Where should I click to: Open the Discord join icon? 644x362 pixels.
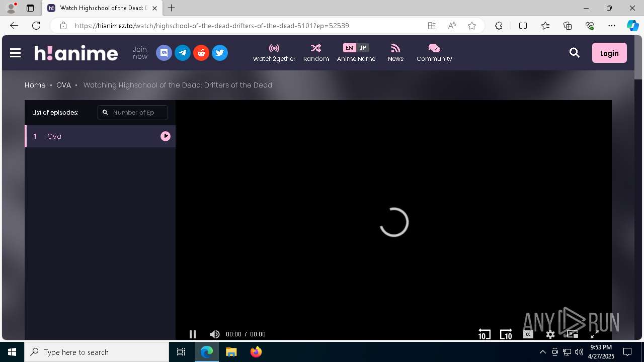point(164,53)
